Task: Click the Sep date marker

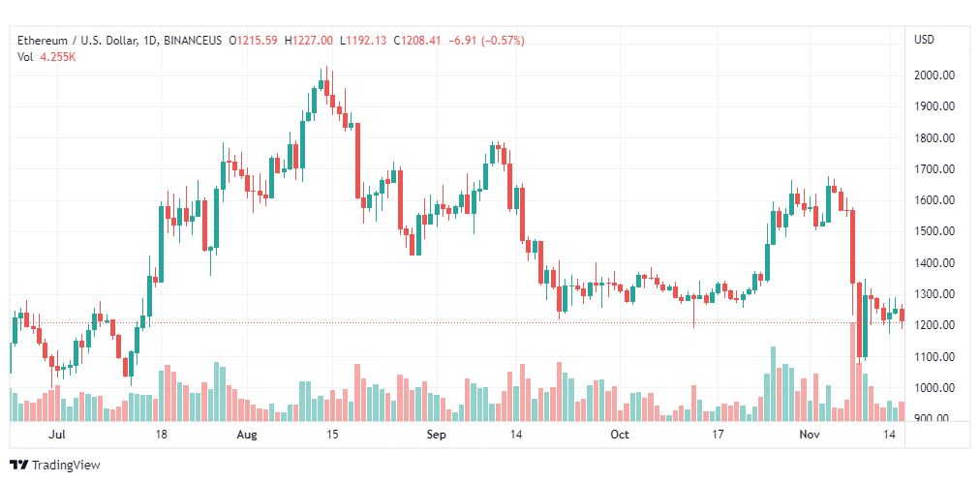Action: 436,435
